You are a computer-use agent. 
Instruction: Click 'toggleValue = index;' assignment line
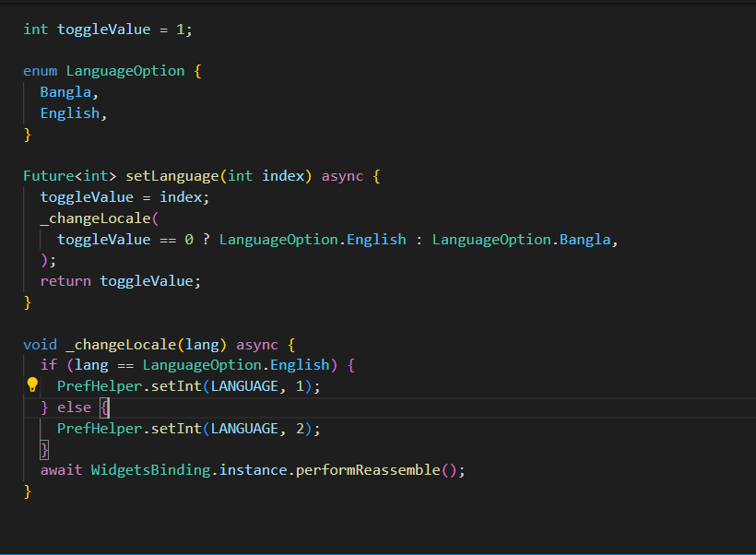click(x=124, y=197)
